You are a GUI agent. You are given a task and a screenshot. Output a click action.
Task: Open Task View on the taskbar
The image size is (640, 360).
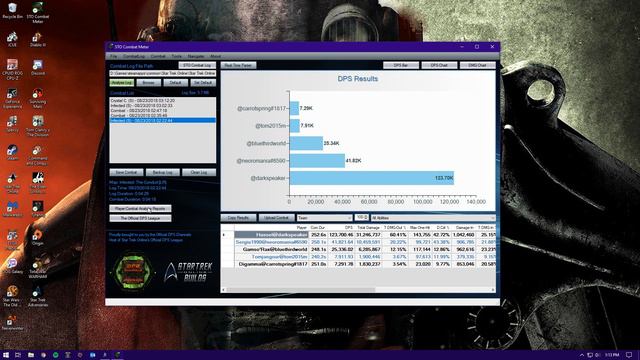(x=18, y=355)
